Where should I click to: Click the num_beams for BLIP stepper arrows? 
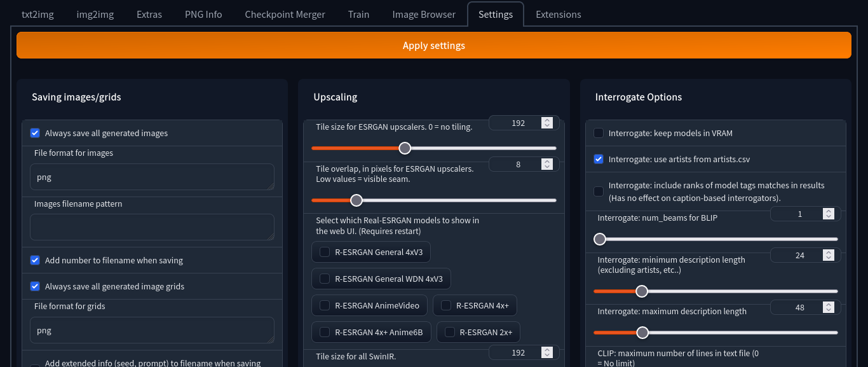pyautogui.click(x=828, y=214)
